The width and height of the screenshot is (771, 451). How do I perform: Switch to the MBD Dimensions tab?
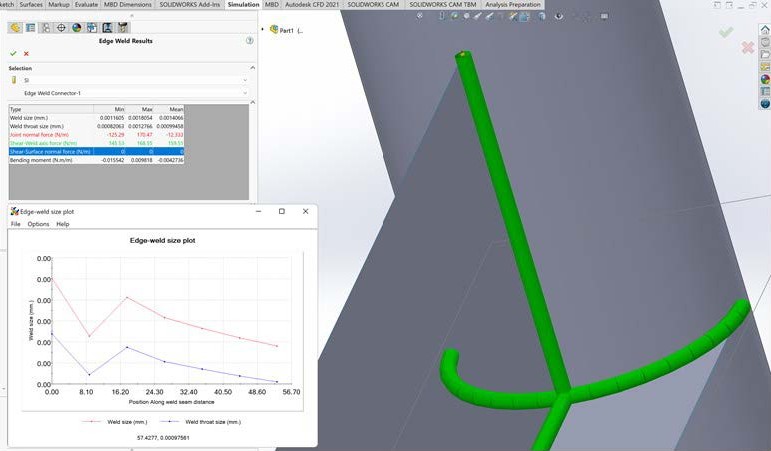pyautogui.click(x=128, y=4)
